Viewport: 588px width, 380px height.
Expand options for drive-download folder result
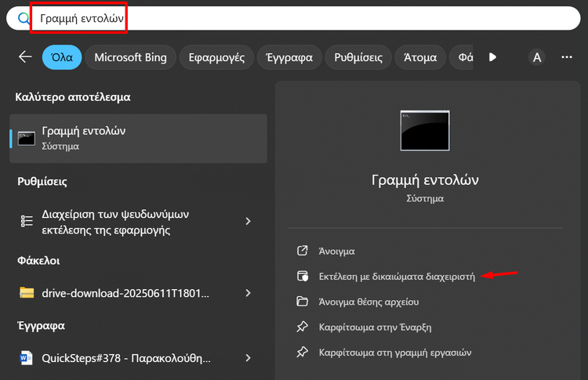tap(249, 293)
